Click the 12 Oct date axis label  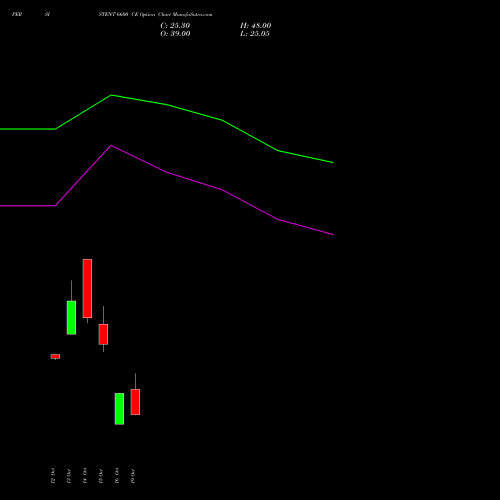pos(53,476)
